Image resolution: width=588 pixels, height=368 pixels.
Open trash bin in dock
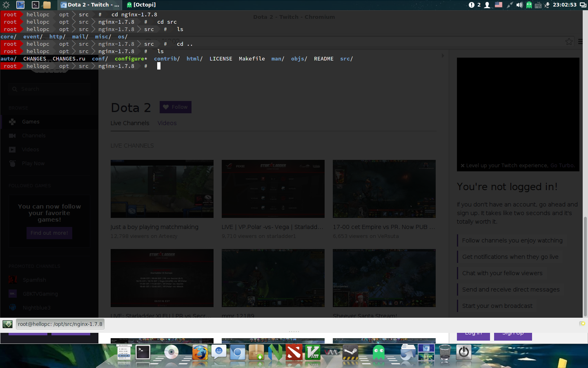tap(445, 353)
